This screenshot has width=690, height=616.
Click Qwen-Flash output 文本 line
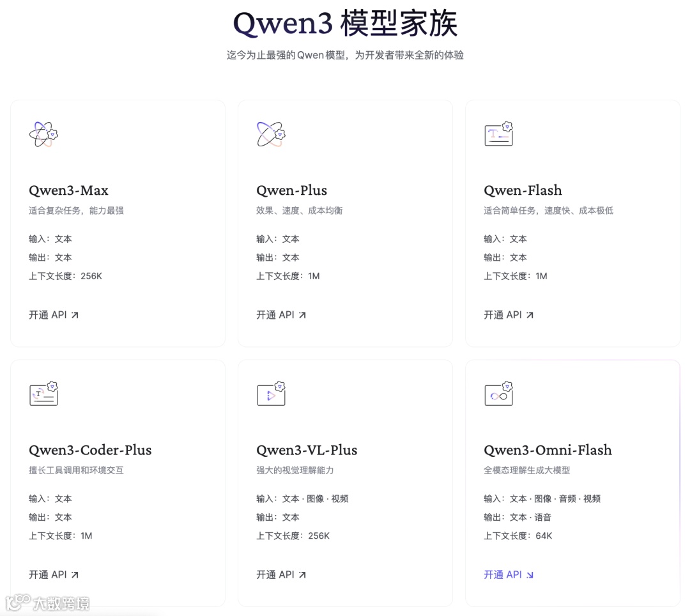click(x=505, y=258)
